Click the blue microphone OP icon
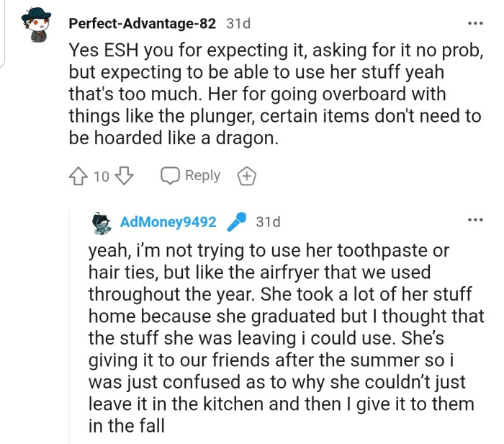Screen dimensions: 504x444 [235, 222]
